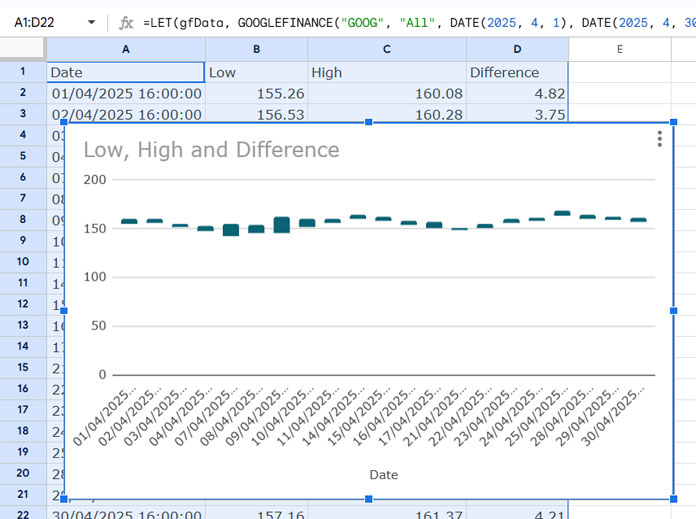Select column B header
Viewport: 696px width, 519px height.
coord(257,49)
